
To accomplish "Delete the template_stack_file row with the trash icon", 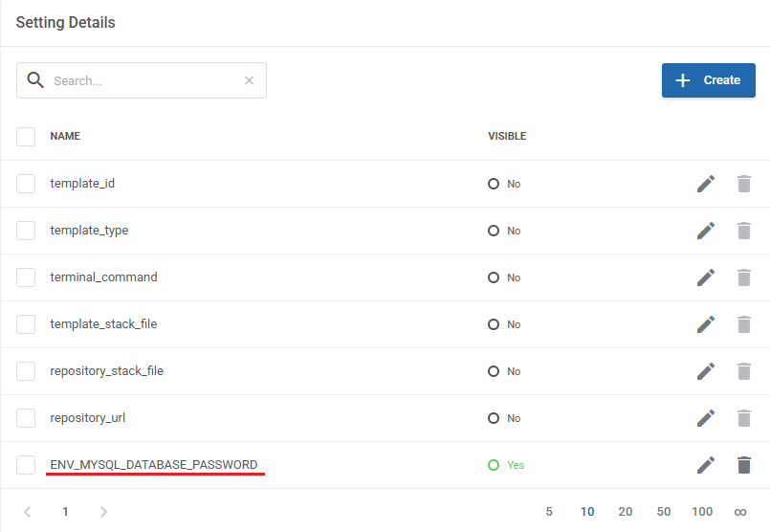I will 744,324.
